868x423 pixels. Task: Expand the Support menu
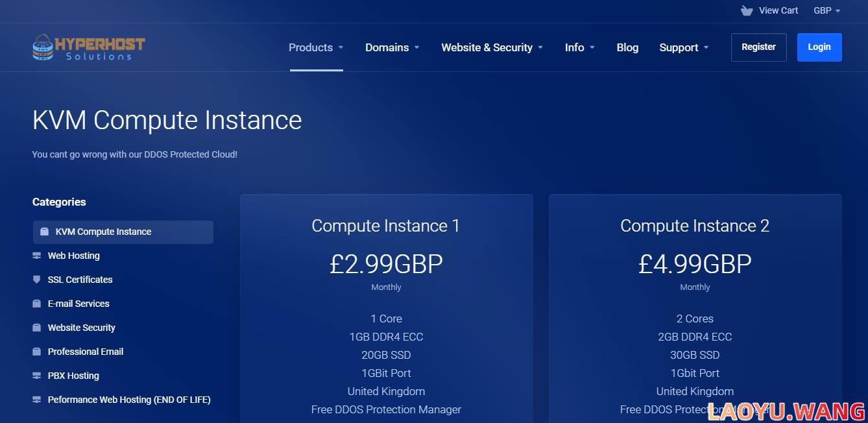(684, 47)
